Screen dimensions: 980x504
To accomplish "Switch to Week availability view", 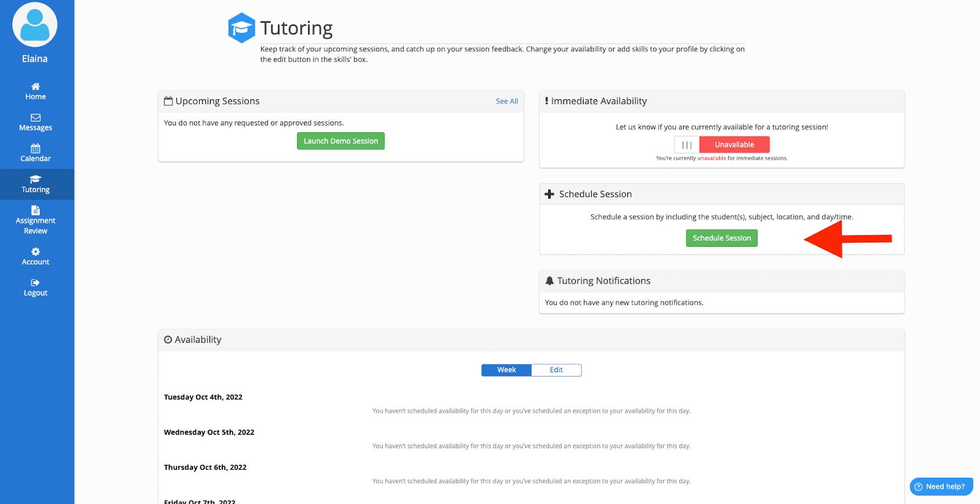I will pos(507,370).
